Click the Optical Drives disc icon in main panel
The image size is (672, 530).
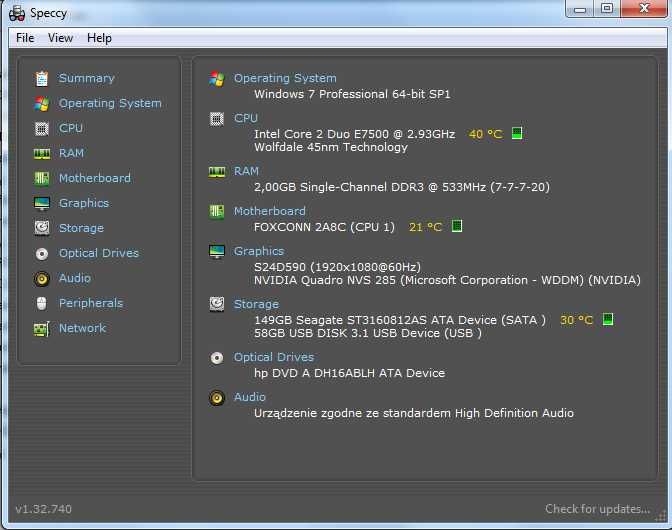pos(217,358)
